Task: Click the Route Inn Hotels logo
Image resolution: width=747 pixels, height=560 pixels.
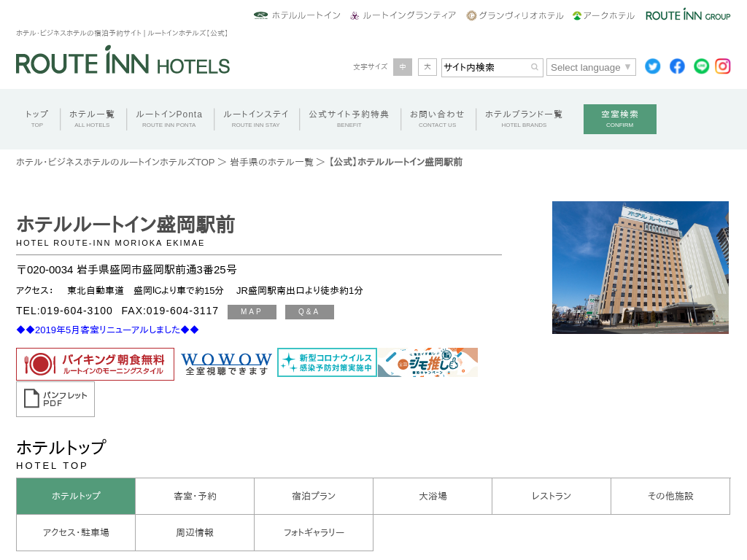Action: [x=123, y=61]
